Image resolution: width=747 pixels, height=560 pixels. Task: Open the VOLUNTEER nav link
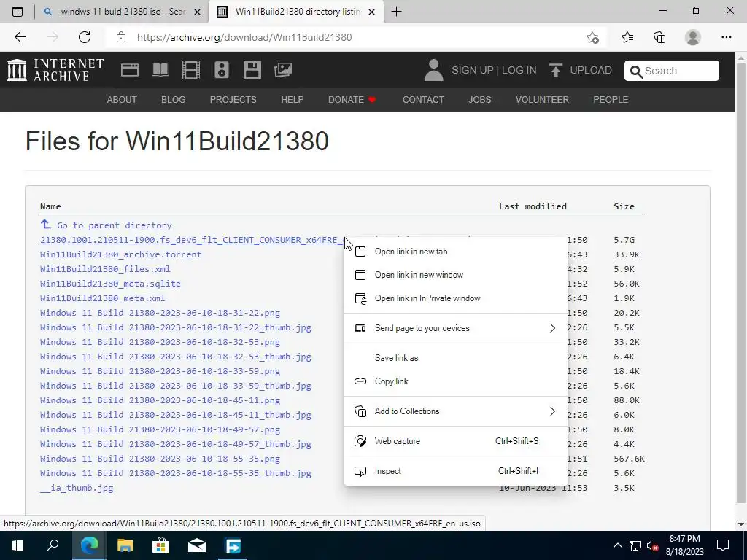[542, 99]
